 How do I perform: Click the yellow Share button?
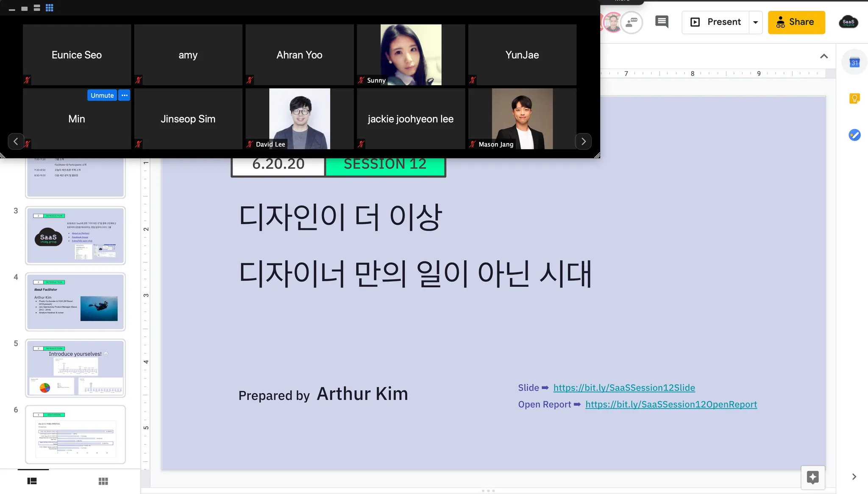click(796, 22)
